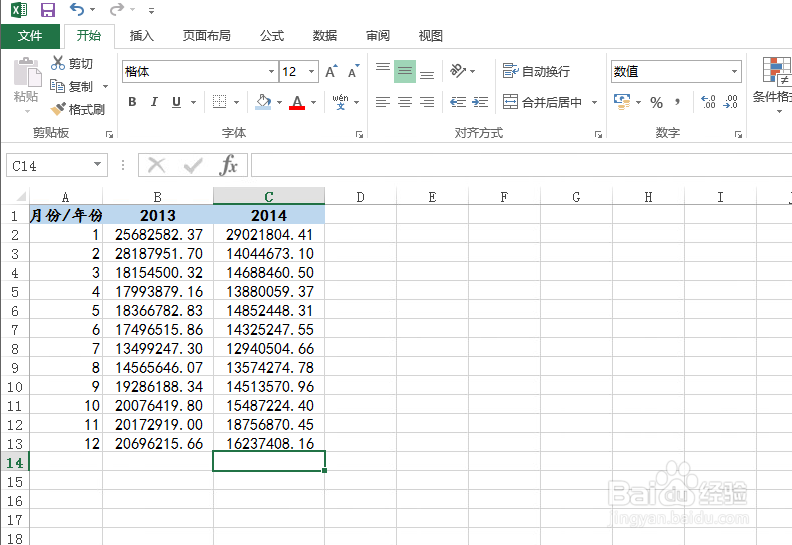
Task: Select column D header
Action: (360, 196)
